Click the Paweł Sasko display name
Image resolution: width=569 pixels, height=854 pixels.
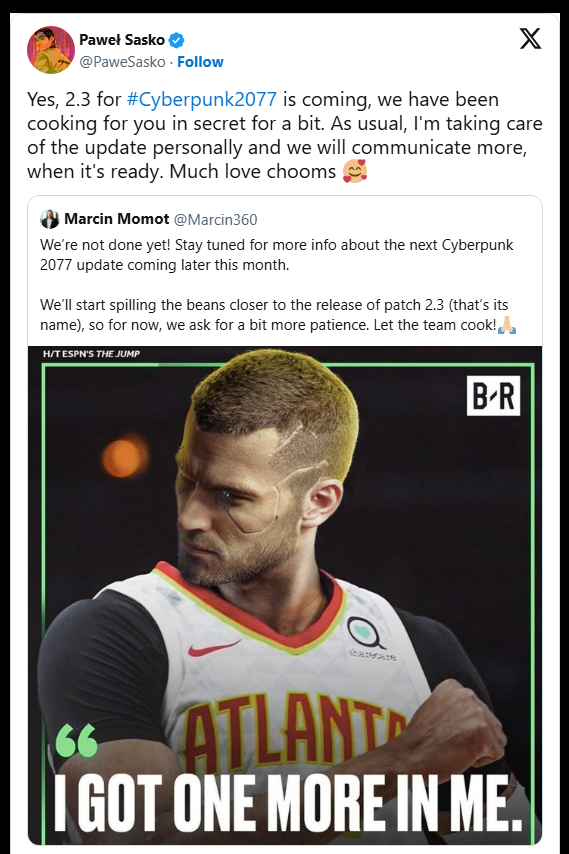point(122,40)
